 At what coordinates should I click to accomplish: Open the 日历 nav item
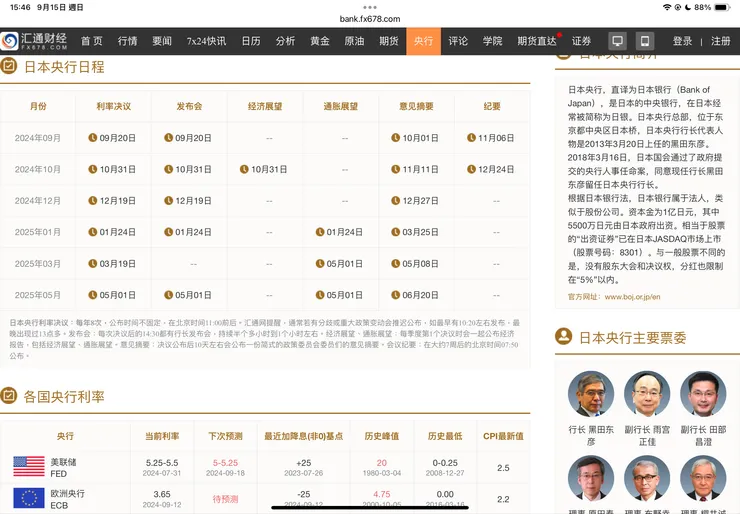[251, 41]
